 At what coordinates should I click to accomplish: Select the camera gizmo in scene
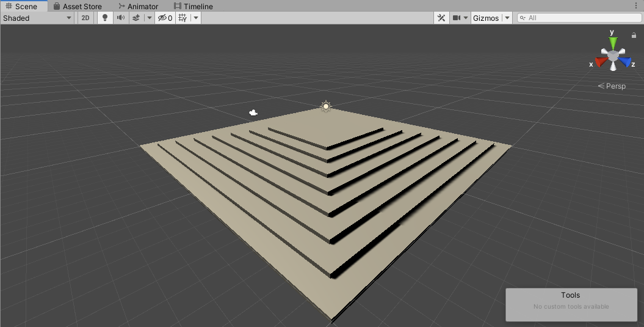(x=253, y=112)
